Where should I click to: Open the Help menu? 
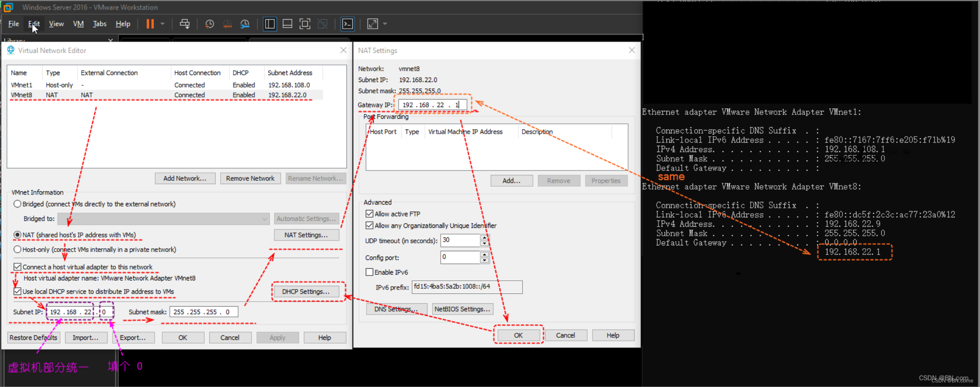[x=123, y=24]
